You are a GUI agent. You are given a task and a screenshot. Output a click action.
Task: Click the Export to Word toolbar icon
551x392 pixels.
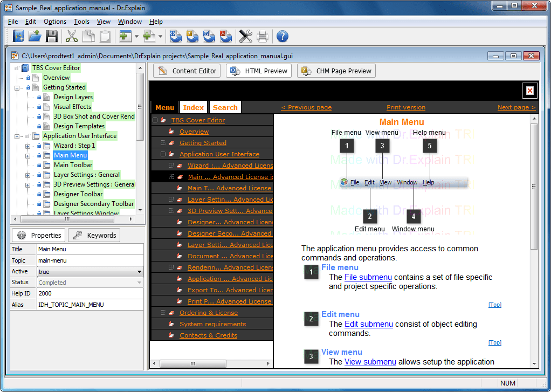pos(209,36)
